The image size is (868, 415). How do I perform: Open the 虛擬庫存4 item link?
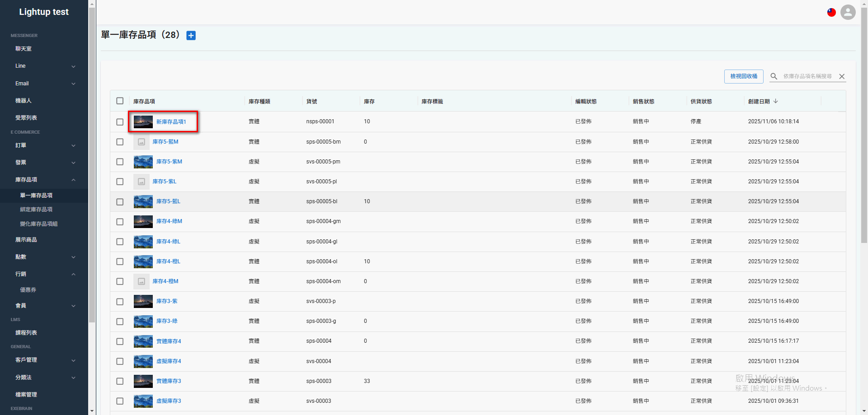tap(169, 361)
